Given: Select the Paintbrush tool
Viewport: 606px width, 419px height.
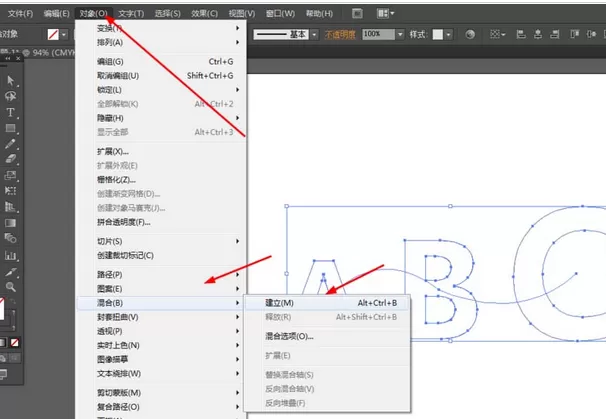Looking at the screenshot, I should pos(10,144).
